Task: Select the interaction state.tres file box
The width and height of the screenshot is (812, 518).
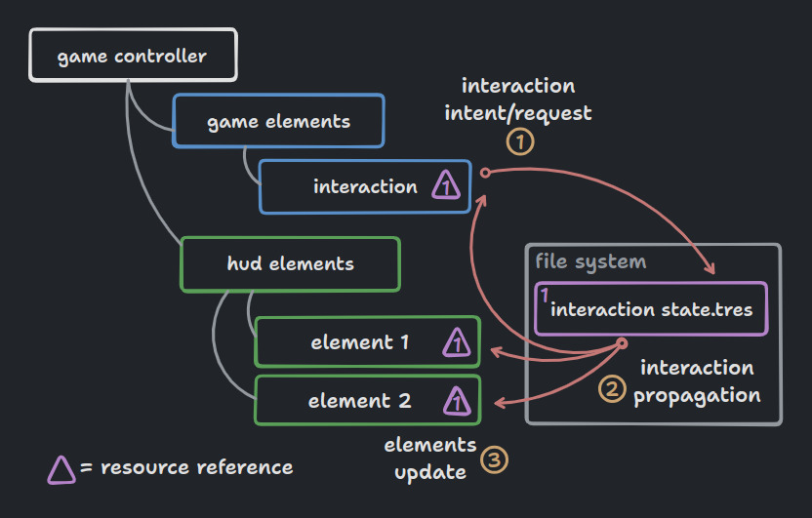Action: 651,309
